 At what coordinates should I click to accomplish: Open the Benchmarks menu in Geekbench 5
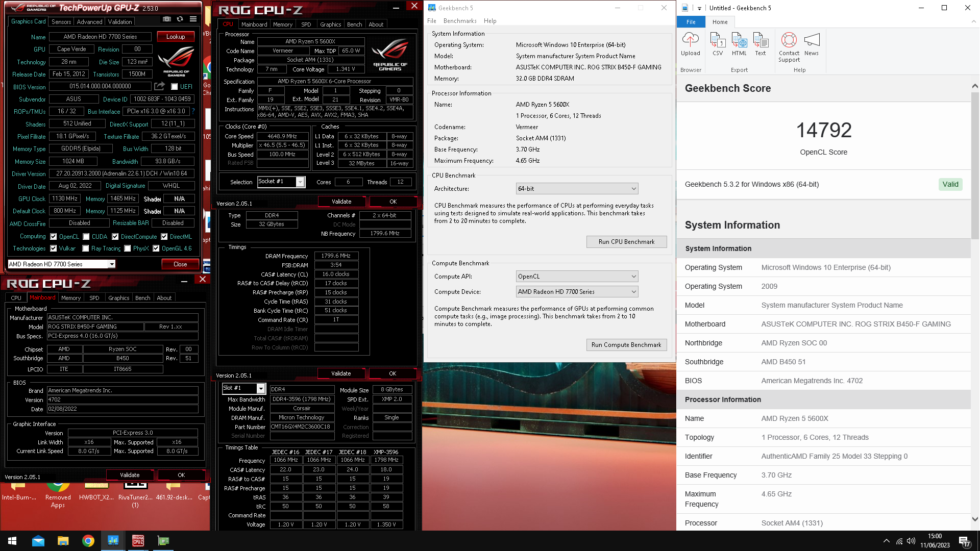pos(460,21)
